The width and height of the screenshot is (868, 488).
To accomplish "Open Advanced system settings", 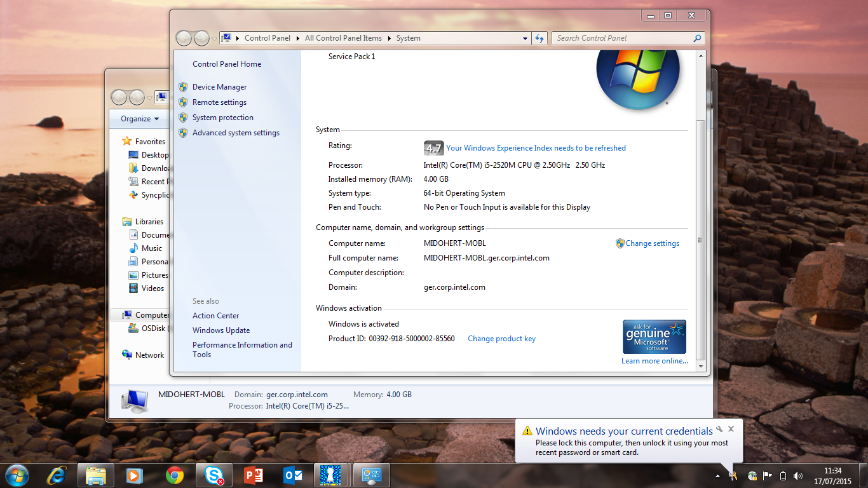I will coord(236,133).
